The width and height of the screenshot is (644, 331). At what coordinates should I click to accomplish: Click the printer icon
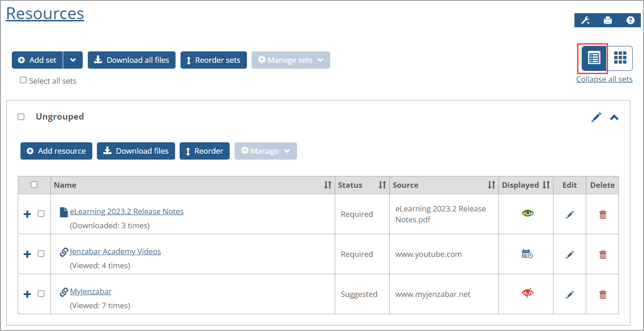[x=608, y=20]
